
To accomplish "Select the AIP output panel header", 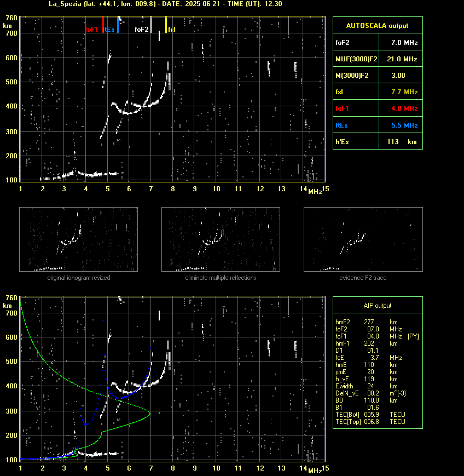I will (378, 306).
